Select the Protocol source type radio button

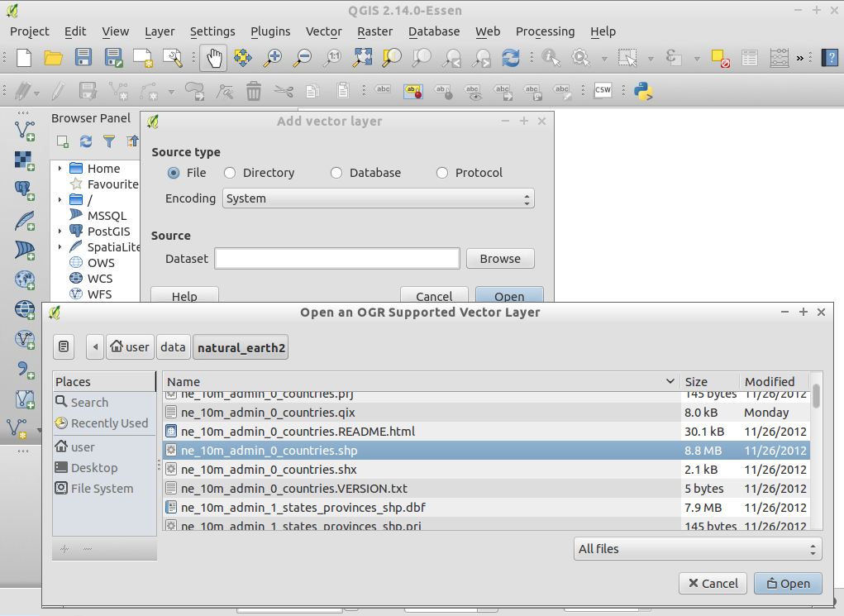[x=442, y=173]
